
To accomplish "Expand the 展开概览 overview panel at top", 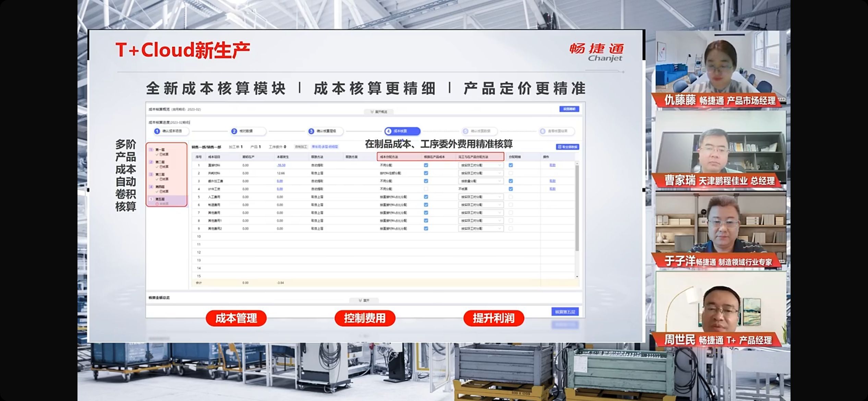I will (379, 112).
